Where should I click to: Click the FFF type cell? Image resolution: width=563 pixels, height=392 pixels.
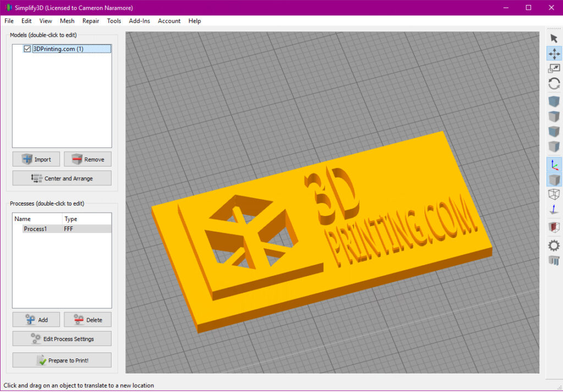tap(68, 229)
